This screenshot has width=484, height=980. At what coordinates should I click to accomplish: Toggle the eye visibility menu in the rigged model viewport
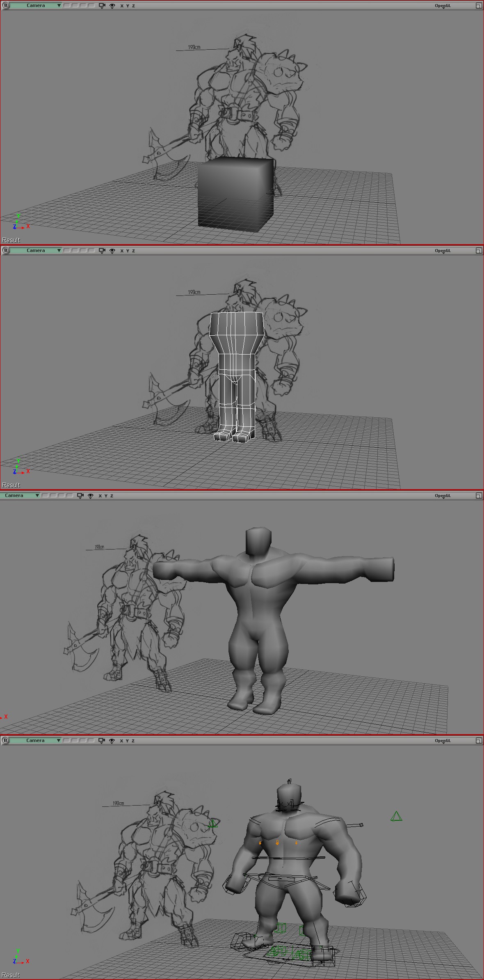pos(112,741)
